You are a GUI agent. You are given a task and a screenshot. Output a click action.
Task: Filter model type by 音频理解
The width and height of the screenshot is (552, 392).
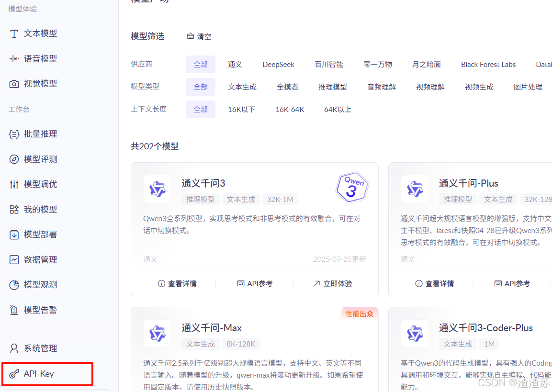pyautogui.click(x=382, y=87)
